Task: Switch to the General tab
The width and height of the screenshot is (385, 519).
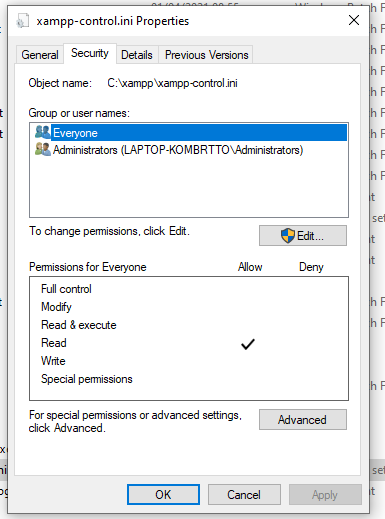Action: point(40,55)
